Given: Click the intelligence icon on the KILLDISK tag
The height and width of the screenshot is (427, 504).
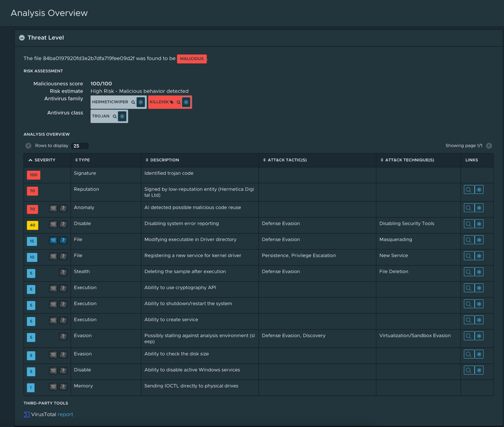Looking at the screenshot, I should (186, 102).
